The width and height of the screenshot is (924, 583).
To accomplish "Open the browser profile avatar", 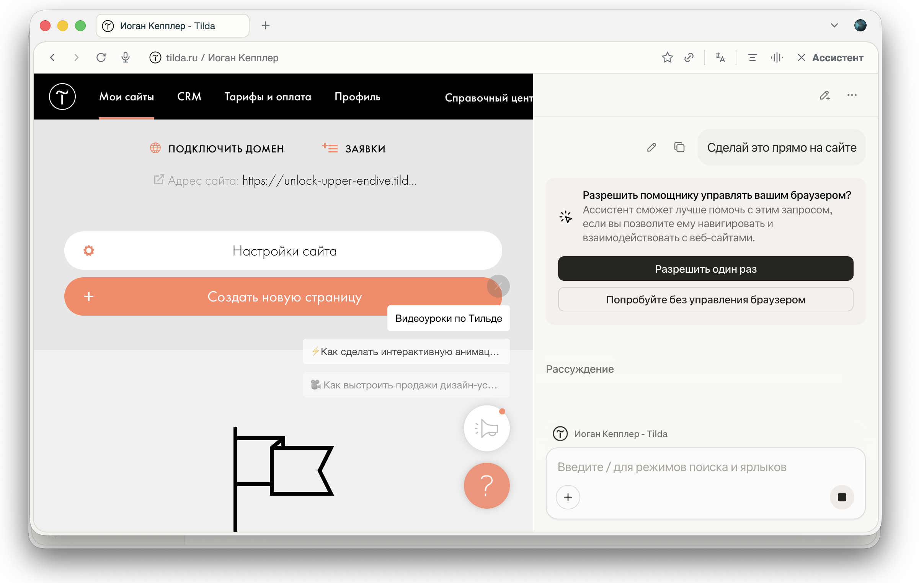I will tap(860, 25).
